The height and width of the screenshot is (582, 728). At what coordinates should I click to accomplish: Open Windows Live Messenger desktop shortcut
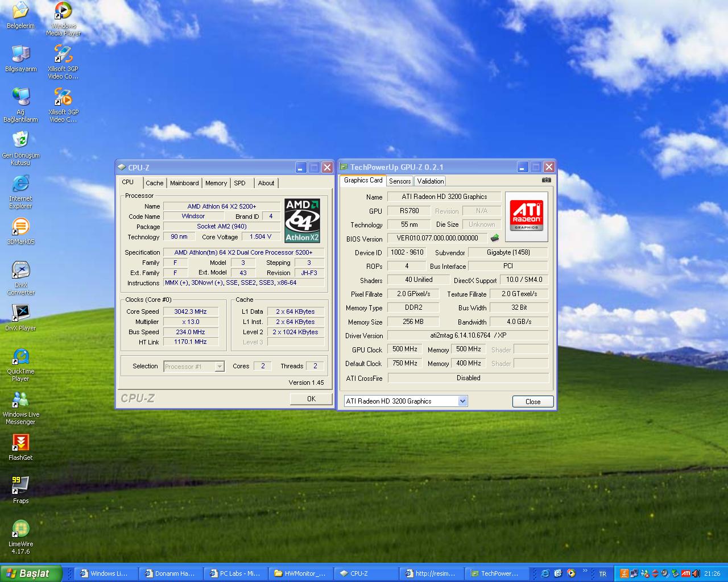(x=20, y=408)
